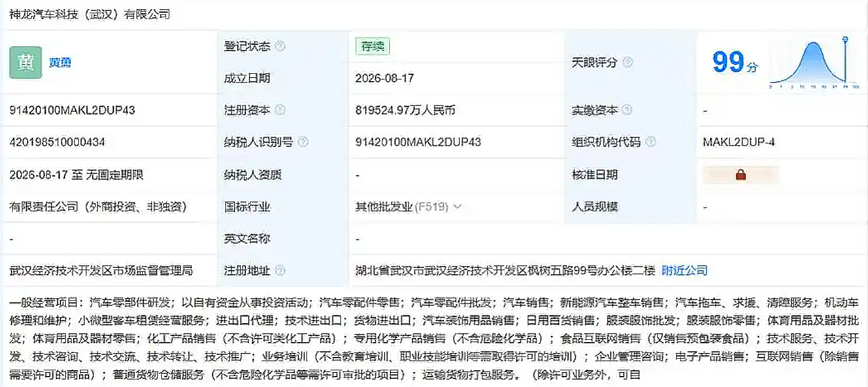This screenshot has height=387, width=868.
Task: Click the help icon beside 组织机构代码
Action: click(x=651, y=142)
